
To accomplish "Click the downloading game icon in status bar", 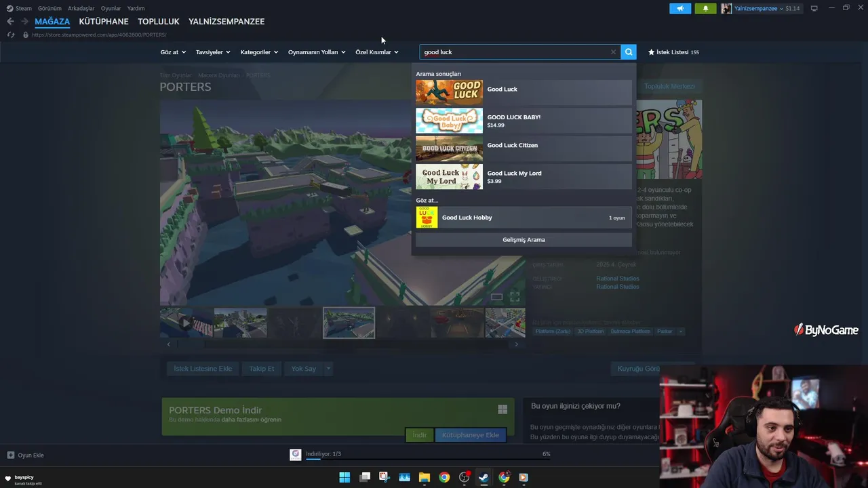I will click(x=296, y=455).
